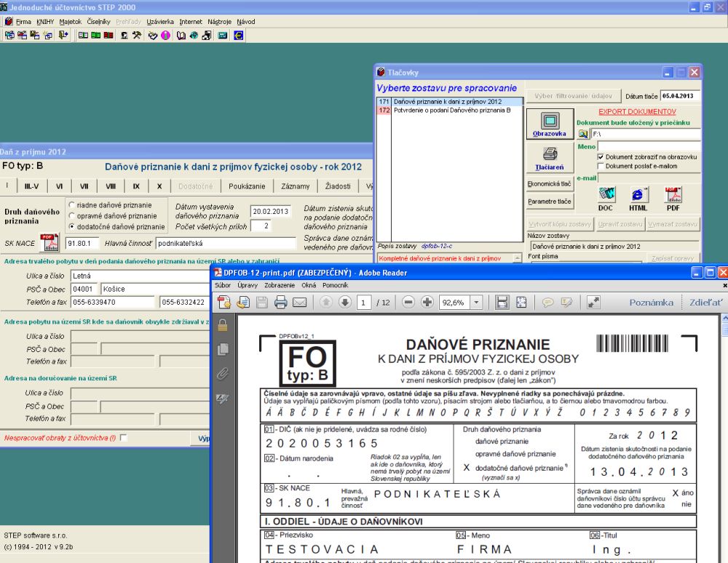Open the Uzávierka menu
Screen dimensions: 728x563
[160, 22]
